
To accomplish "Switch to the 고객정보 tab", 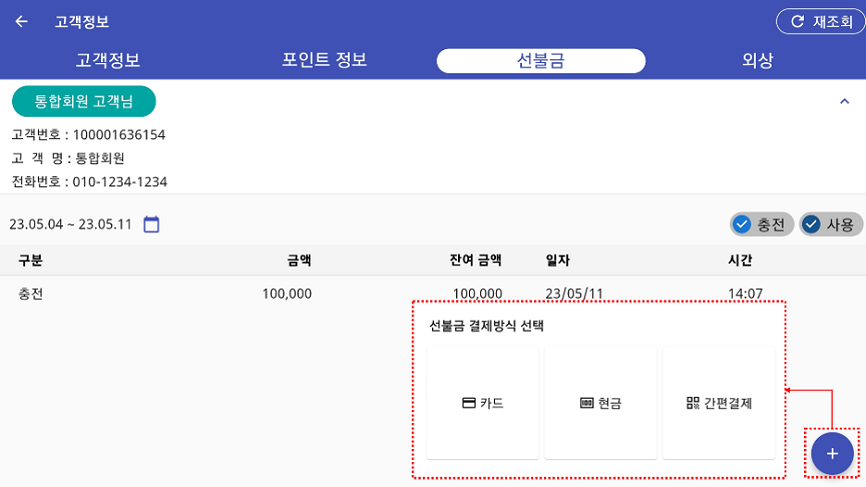I will [108, 60].
